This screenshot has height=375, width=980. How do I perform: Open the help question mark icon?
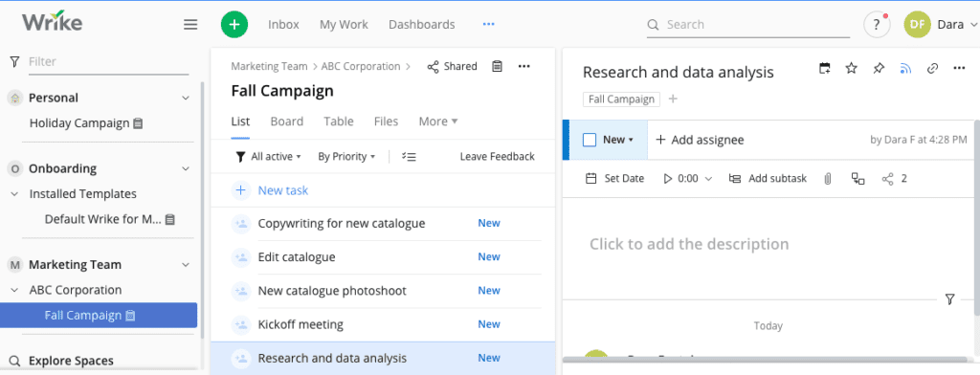point(877,25)
